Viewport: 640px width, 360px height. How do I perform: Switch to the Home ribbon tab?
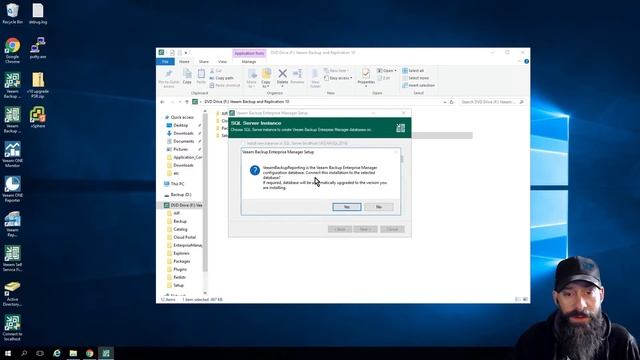[184, 62]
